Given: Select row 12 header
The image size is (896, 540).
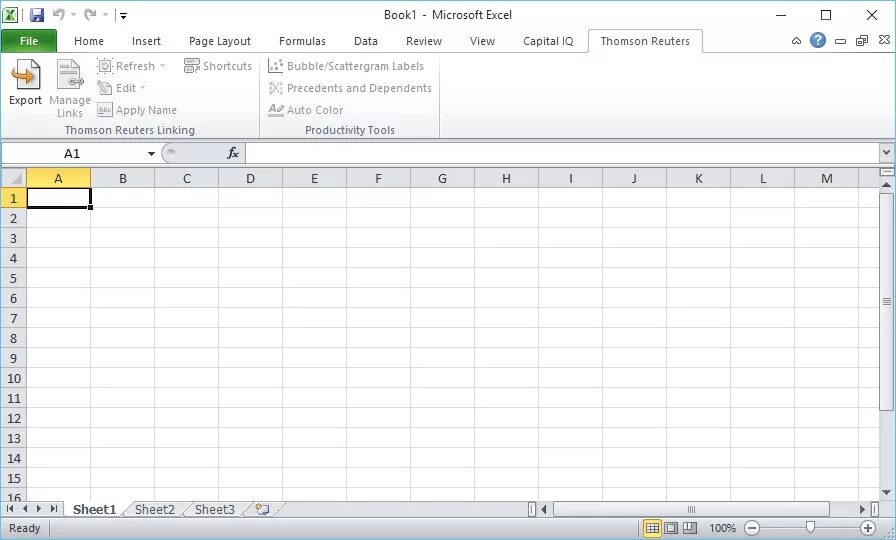Looking at the screenshot, I should 14,418.
